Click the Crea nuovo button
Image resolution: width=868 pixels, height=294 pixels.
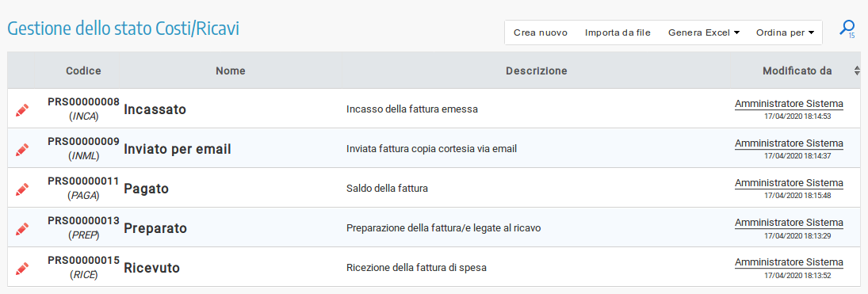point(541,32)
